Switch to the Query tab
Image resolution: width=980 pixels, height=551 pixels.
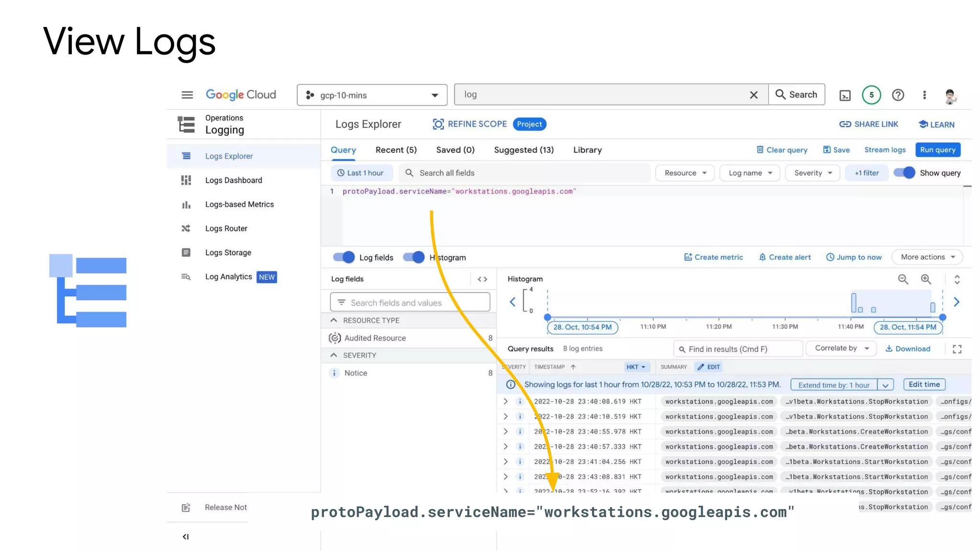pyautogui.click(x=343, y=150)
